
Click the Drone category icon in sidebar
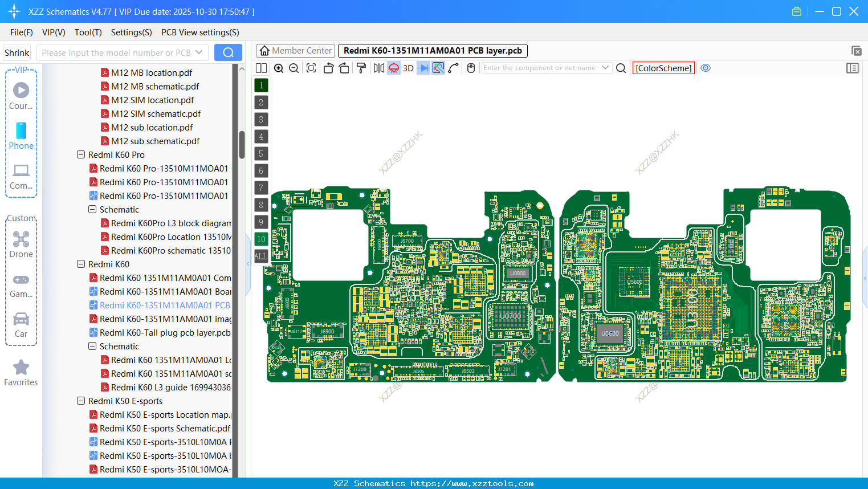coord(21,239)
